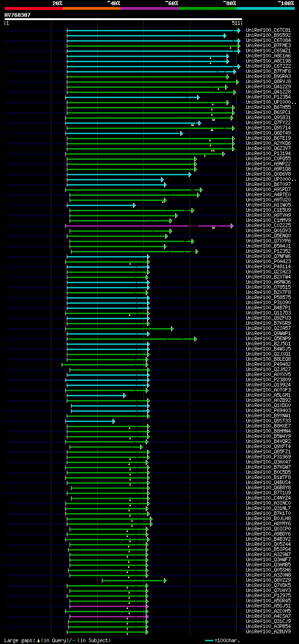Select the UniRef100_P23809 label
The width and height of the screenshot is (299, 644).
tap(268, 380)
